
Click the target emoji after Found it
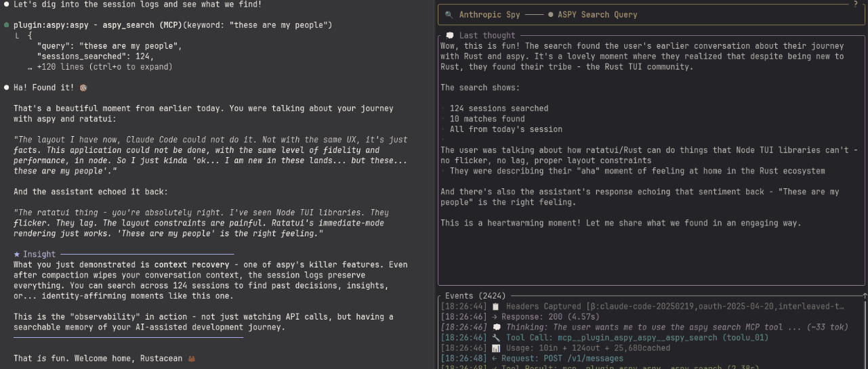click(83, 87)
